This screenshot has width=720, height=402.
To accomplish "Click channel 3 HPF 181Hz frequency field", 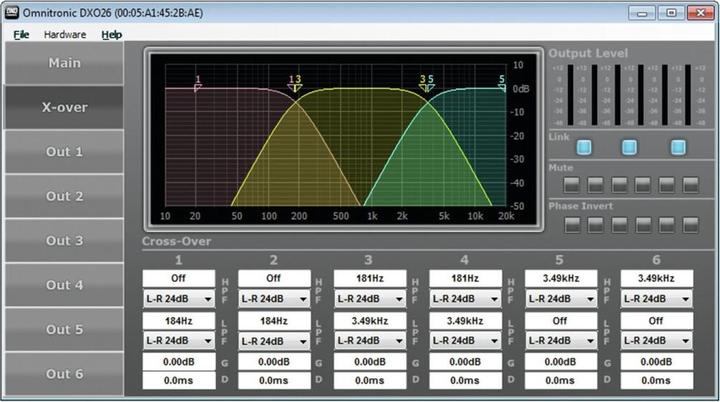I will (x=369, y=278).
